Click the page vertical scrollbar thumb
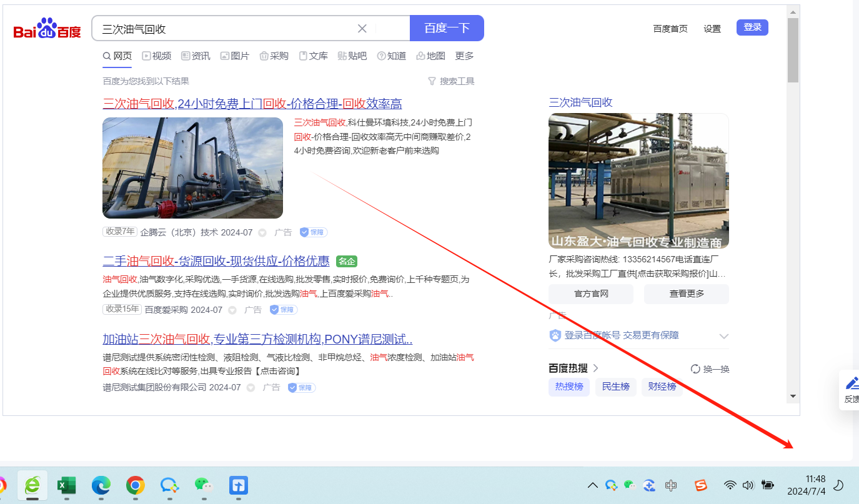859x504 pixels. pyautogui.click(x=793, y=50)
